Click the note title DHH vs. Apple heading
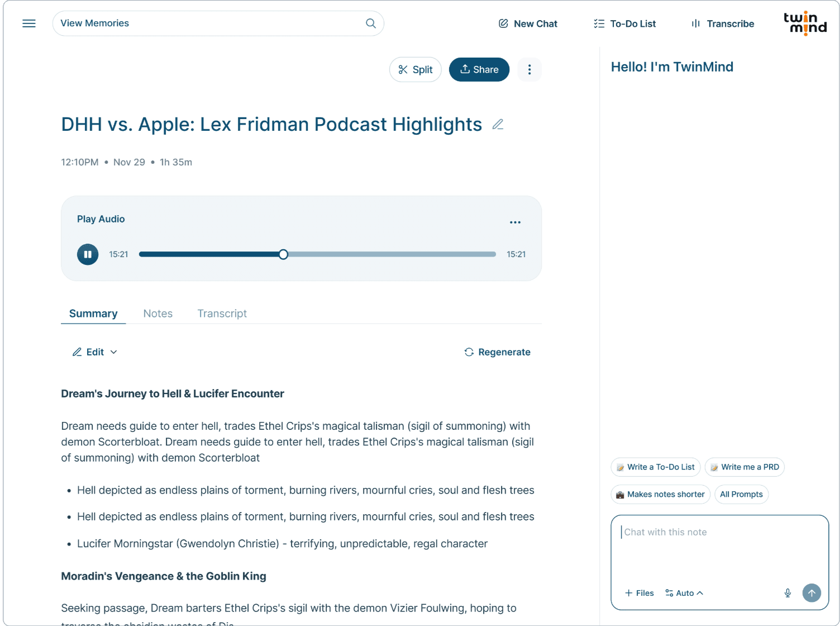The image size is (840, 626). [271, 125]
